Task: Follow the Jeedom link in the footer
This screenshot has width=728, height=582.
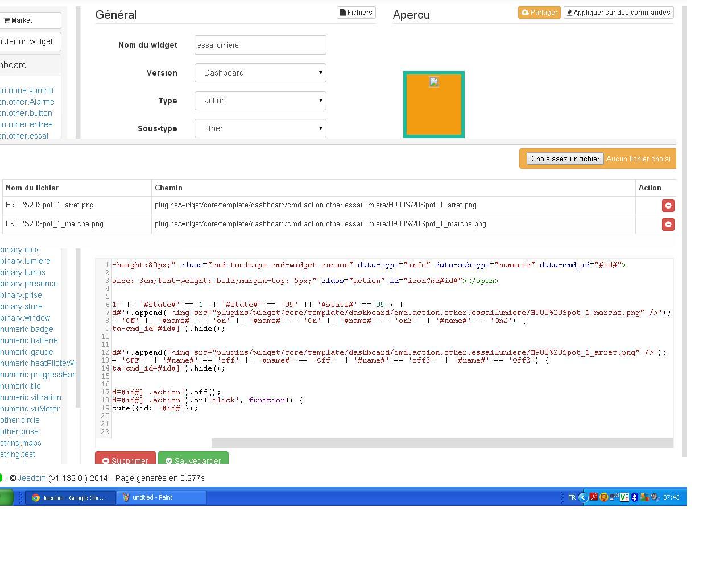Action: pos(32,478)
